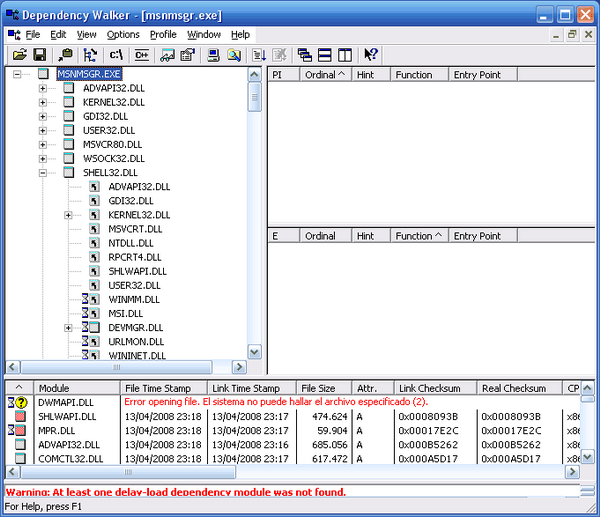Click the Save floppy disk icon
The height and width of the screenshot is (517, 600).
point(40,55)
